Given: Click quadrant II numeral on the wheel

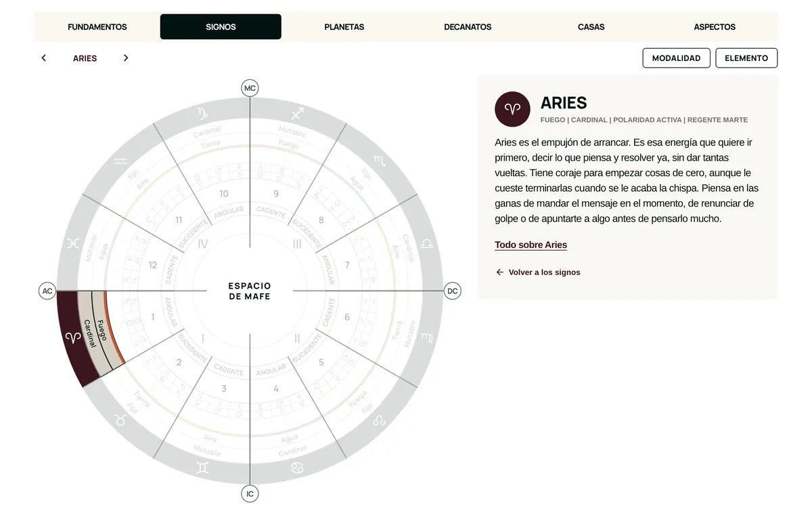Looking at the screenshot, I should (x=297, y=338).
